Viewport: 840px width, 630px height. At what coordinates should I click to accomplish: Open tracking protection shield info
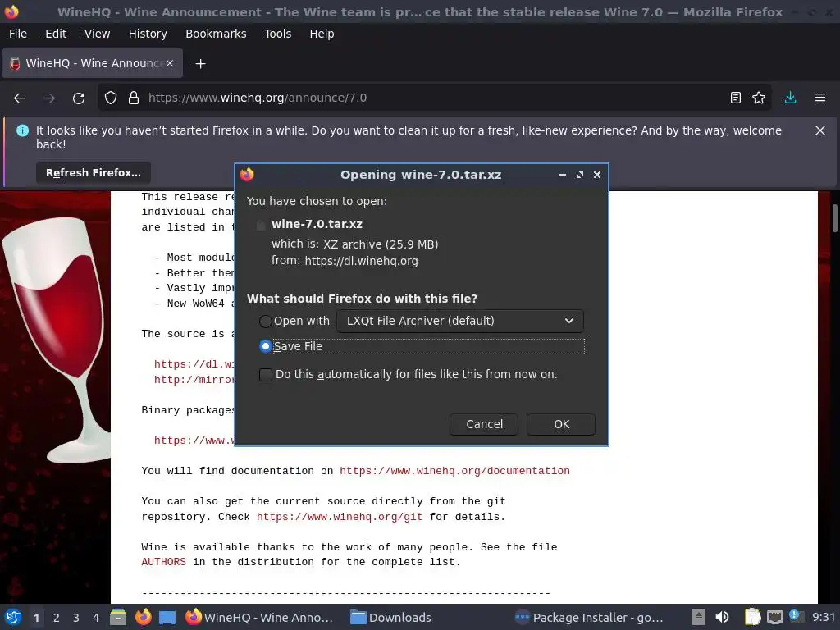click(x=111, y=98)
